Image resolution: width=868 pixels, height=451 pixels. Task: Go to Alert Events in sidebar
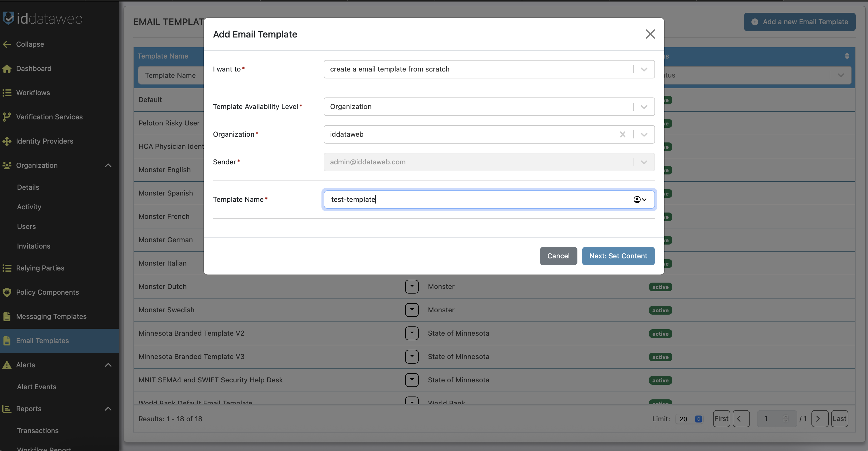[x=36, y=387]
